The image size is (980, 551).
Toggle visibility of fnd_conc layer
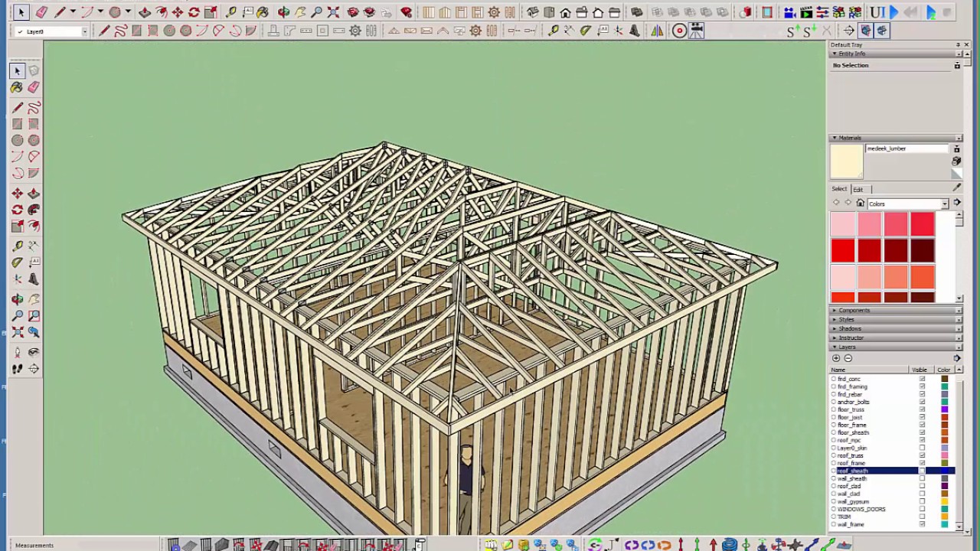pyautogui.click(x=922, y=379)
